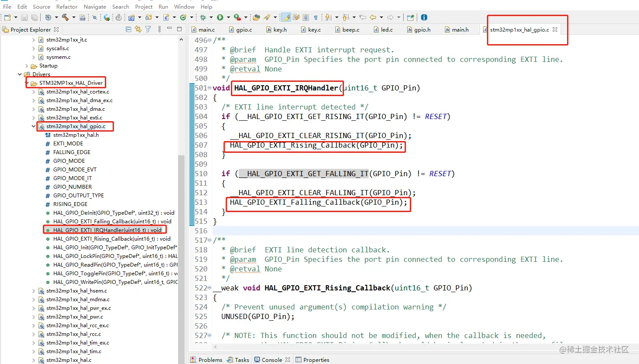639x364 pixels.
Task: Open the Properties view tab
Action: click(x=312, y=360)
